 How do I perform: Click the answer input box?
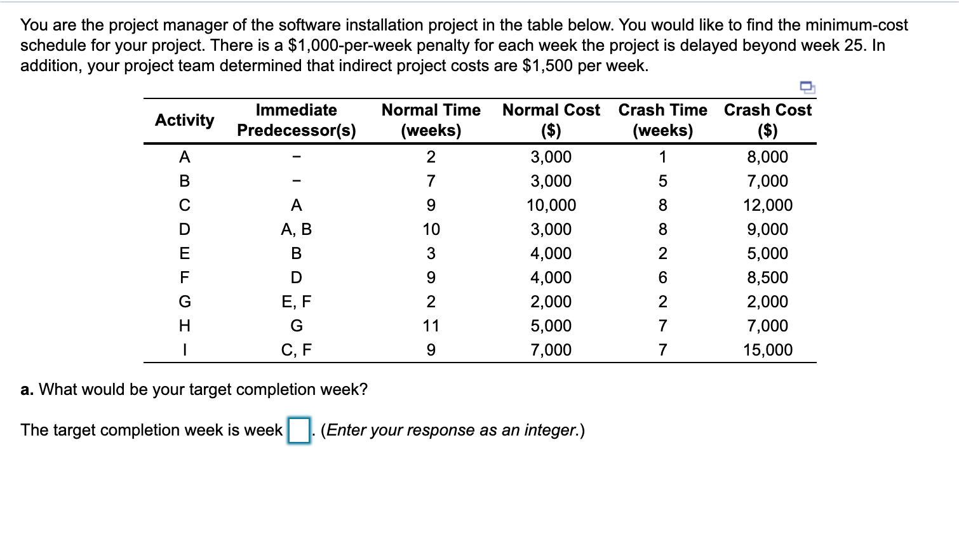[x=298, y=430]
